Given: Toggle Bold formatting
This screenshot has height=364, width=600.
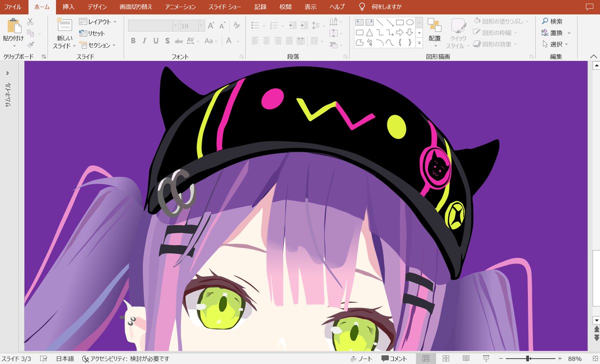Looking at the screenshot, I should point(133,41).
